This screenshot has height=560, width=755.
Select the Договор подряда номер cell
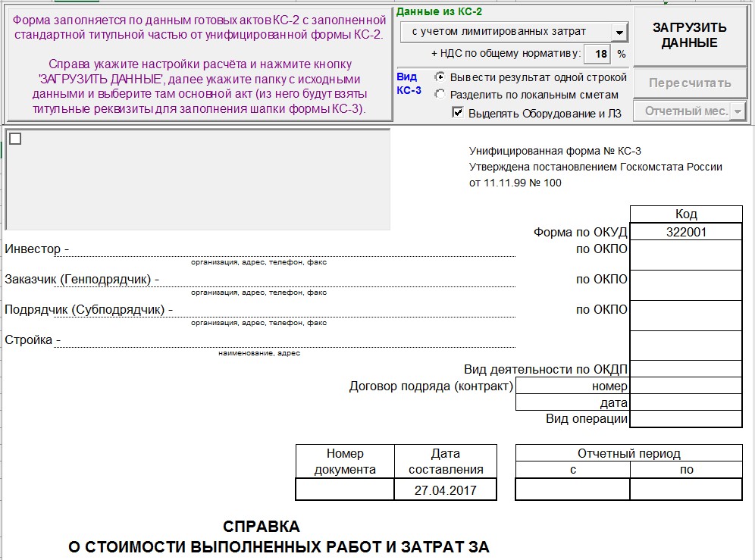(x=686, y=386)
